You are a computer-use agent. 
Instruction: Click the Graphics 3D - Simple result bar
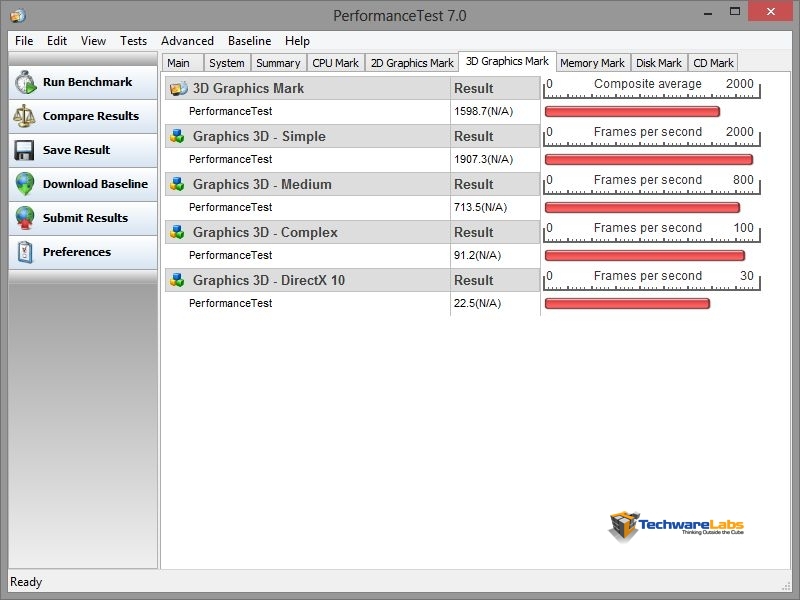[649, 160]
